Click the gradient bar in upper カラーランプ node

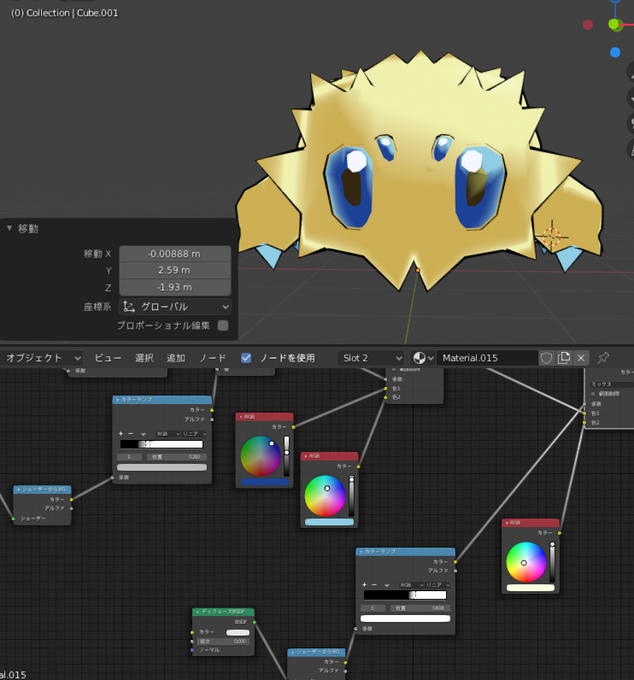(x=161, y=444)
